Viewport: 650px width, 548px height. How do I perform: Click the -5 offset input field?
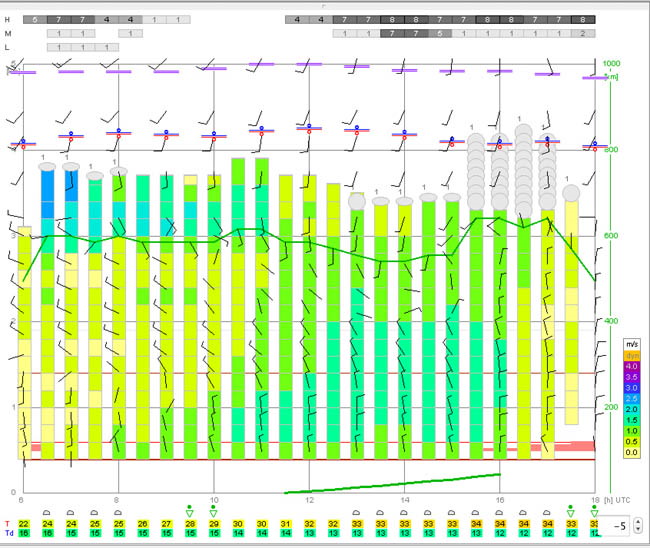tap(616, 526)
